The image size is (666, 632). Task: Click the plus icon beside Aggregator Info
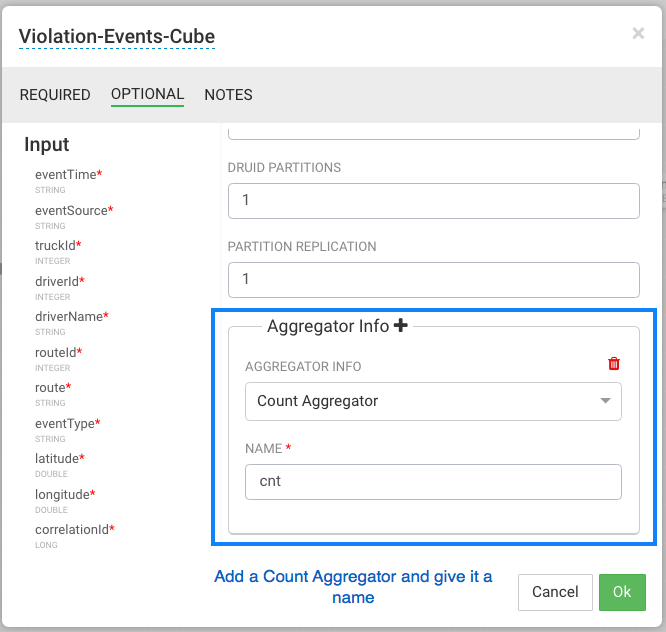(x=401, y=326)
